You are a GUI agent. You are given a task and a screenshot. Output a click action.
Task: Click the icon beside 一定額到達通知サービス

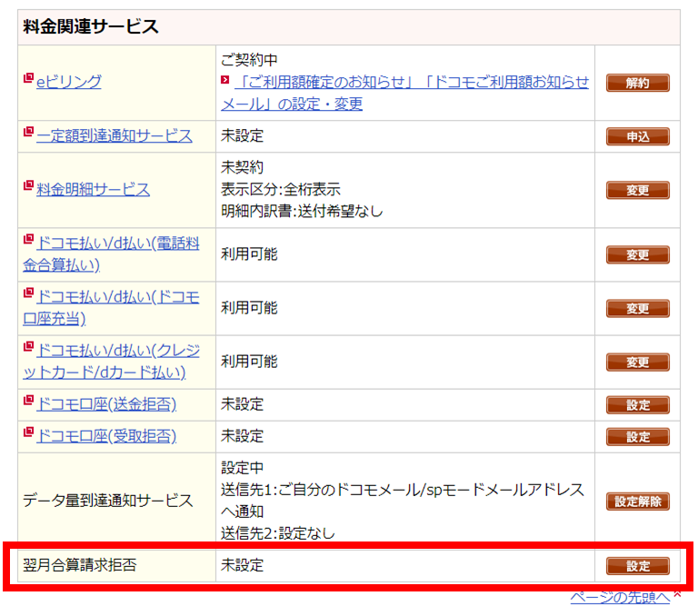click(28, 132)
